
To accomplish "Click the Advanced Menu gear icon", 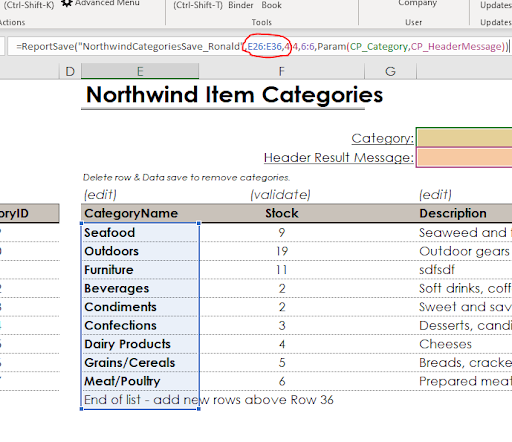I will (67, 3).
